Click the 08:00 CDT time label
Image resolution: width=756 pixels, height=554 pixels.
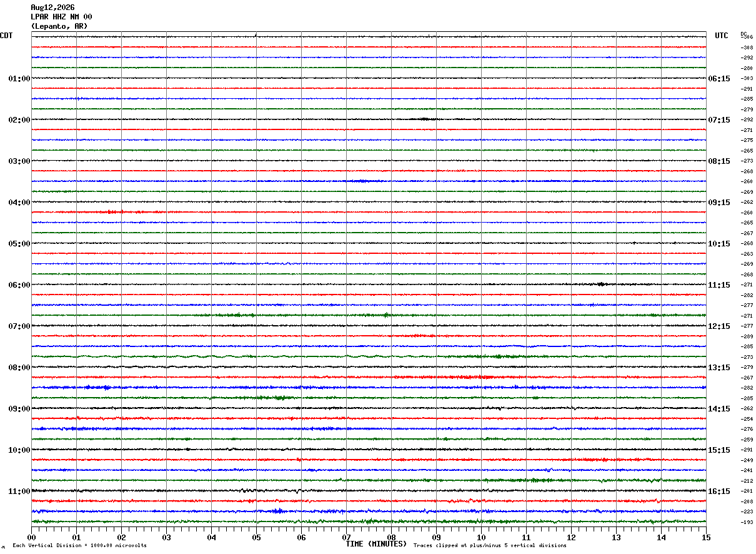pos(19,368)
